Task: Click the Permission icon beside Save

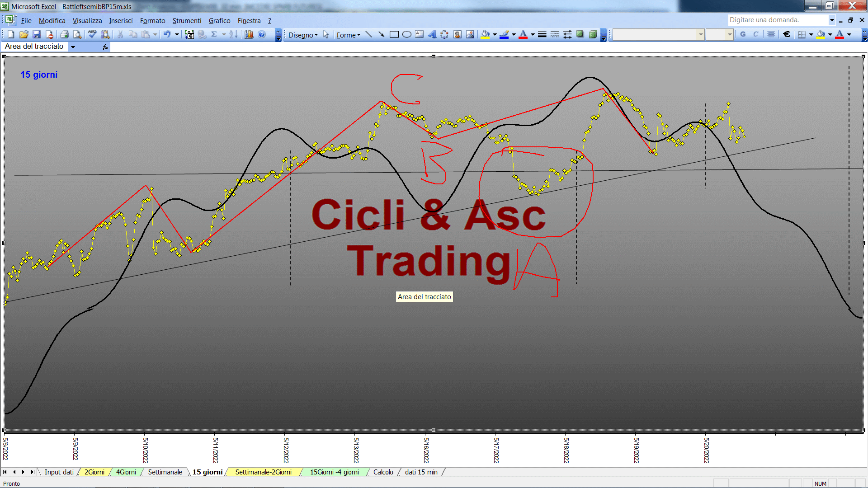Action: pos(49,34)
